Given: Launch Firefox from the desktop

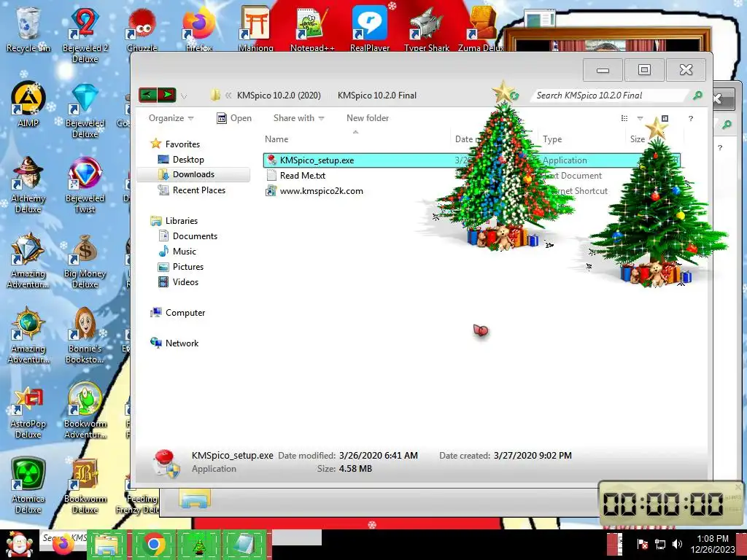Looking at the screenshot, I should (x=198, y=29).
